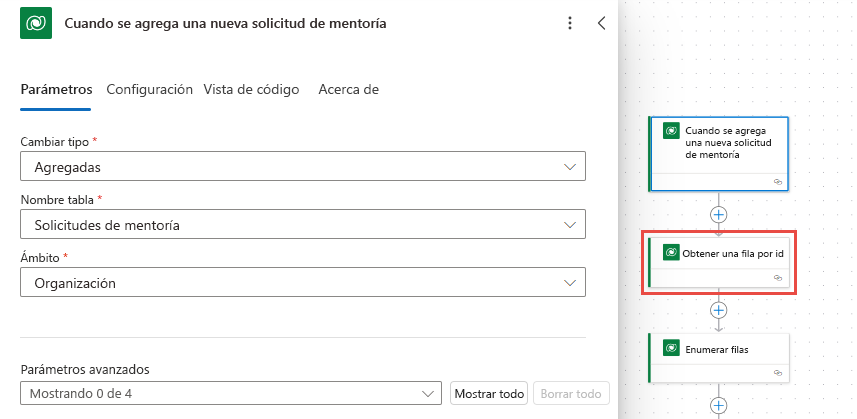Open the three-dot more options menu
Viewport: 857px width, 419px height.
click(x=570, y=23)
